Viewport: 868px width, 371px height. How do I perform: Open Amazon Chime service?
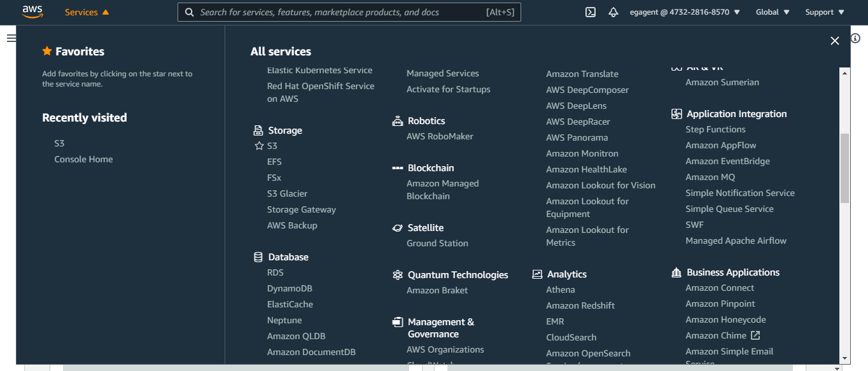(x=716, y=335)
